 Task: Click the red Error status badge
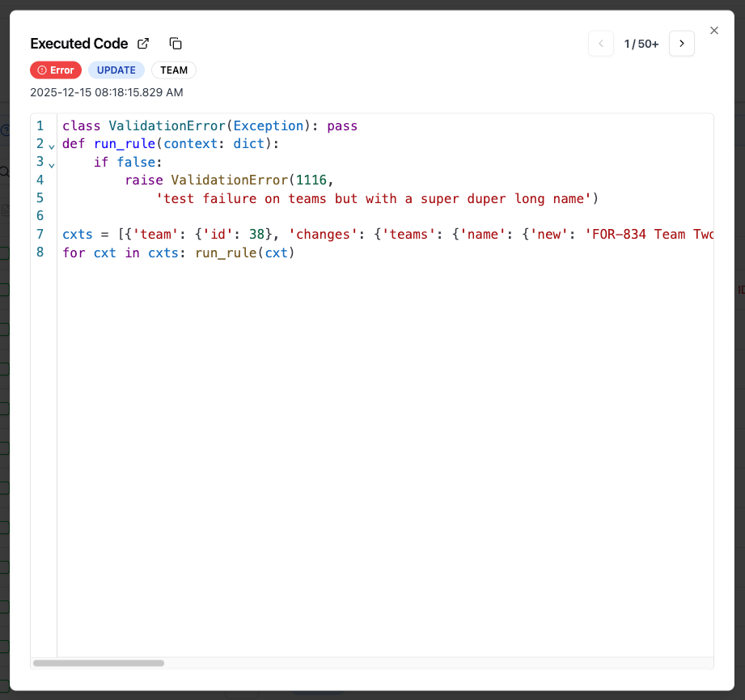pyautogui.click(x=56, y=70)
